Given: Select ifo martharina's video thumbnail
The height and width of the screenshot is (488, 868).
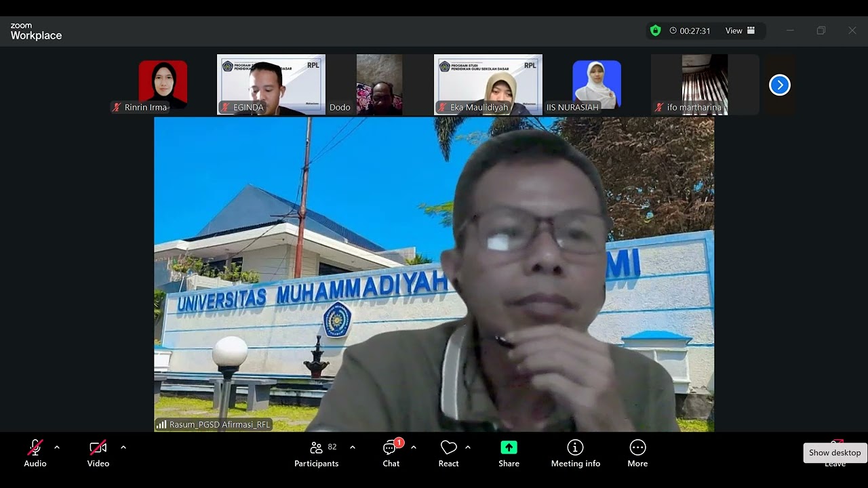Looking at the screenshot, I should [705, 85].
